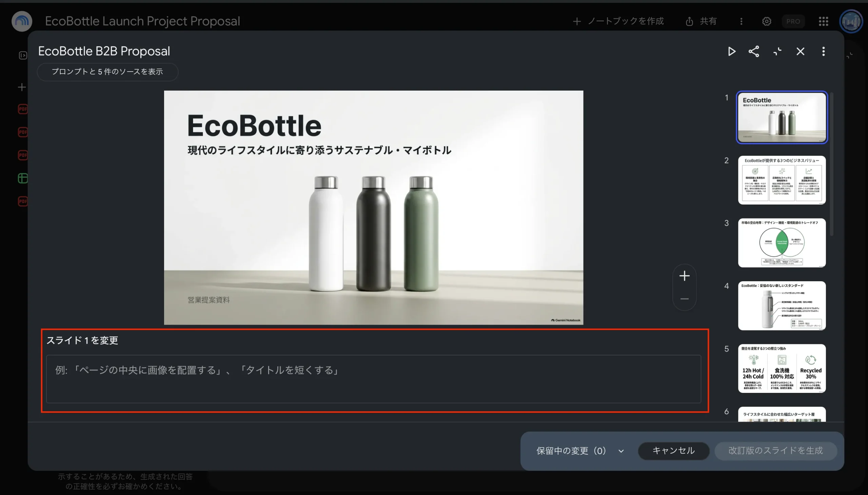Click ノートブックを作成 in the top bar

tap(618, 21)
